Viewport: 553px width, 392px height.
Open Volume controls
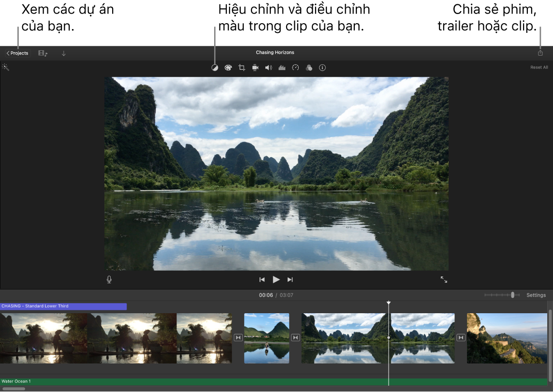269,68
